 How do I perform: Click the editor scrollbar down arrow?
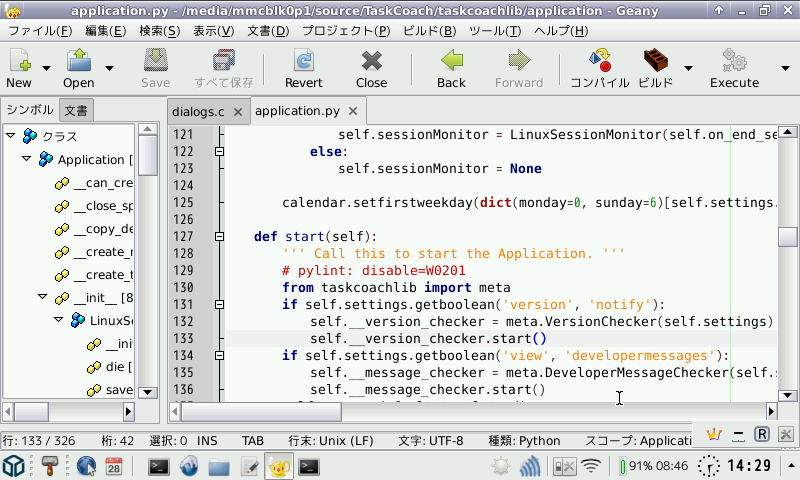click(788, 395)
